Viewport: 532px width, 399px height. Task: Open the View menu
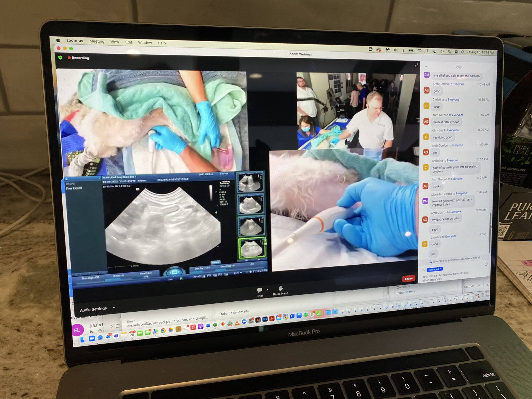click(115, 42)
